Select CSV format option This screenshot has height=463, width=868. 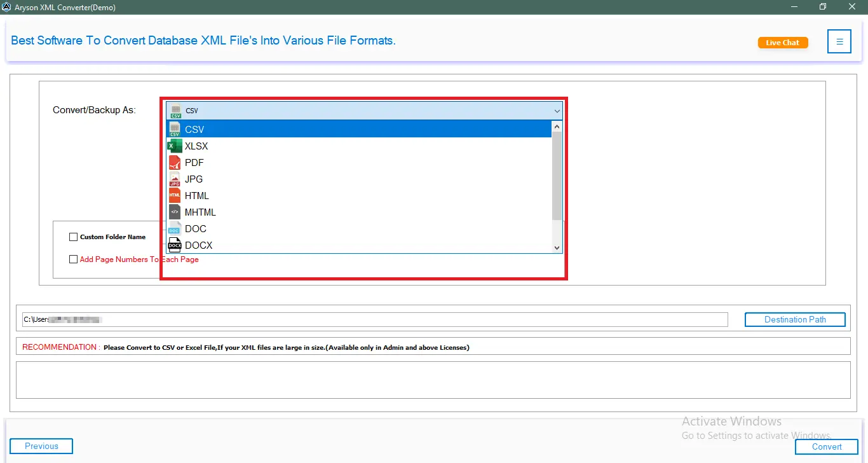pos(359,129)
